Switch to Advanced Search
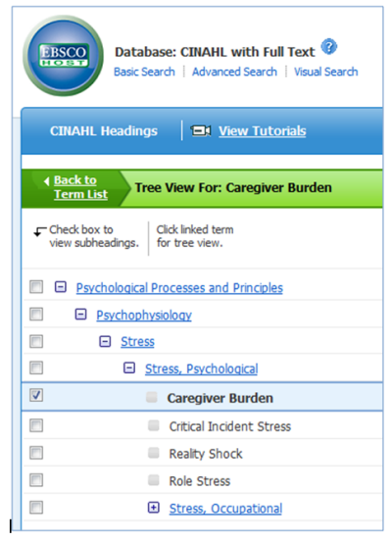 tap(234, 72)
